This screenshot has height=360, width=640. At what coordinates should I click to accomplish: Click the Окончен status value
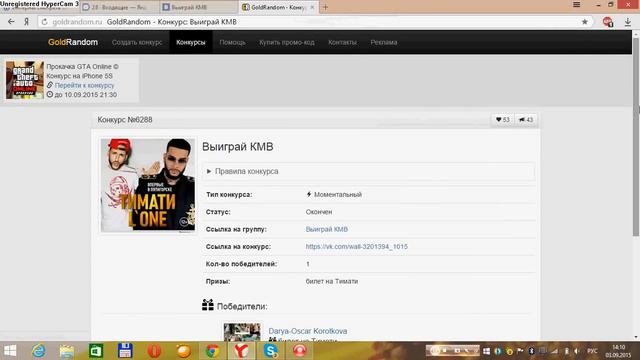click(x=319, y=212)
